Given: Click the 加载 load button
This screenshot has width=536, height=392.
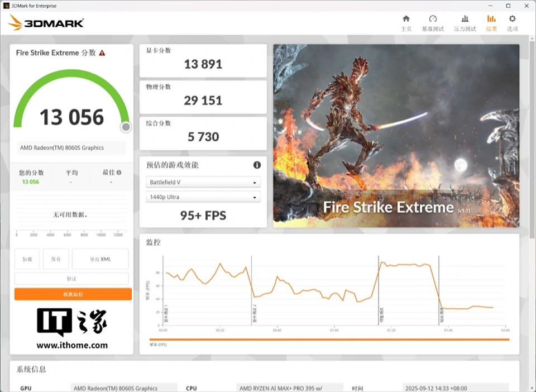Looking at the screenshot, I should pos(27,259).
